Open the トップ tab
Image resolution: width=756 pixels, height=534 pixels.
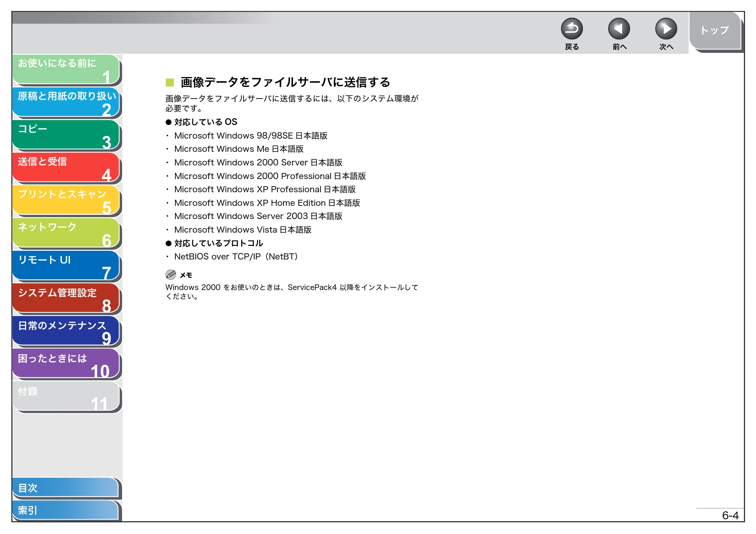point(714,30)
